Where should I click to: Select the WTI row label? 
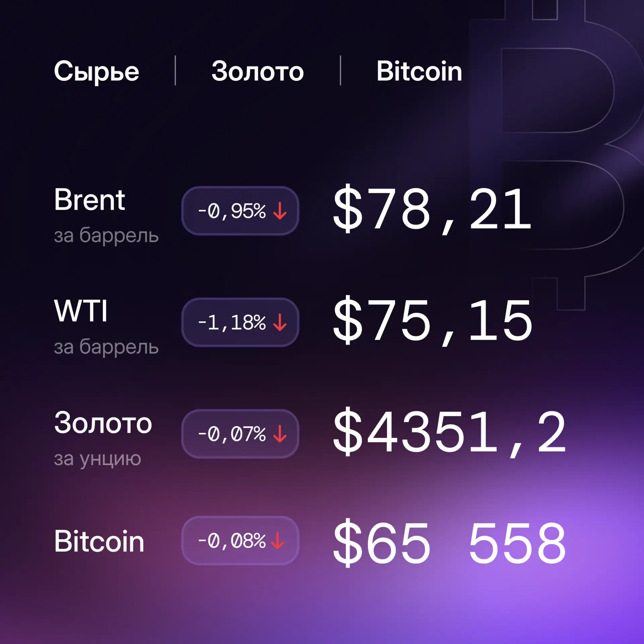(81, 311)
